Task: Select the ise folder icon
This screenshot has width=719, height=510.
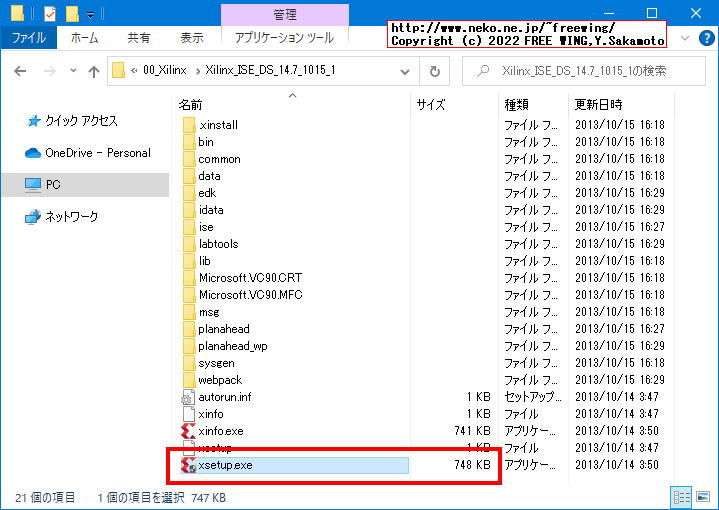Action: click(x=188, y=227)
